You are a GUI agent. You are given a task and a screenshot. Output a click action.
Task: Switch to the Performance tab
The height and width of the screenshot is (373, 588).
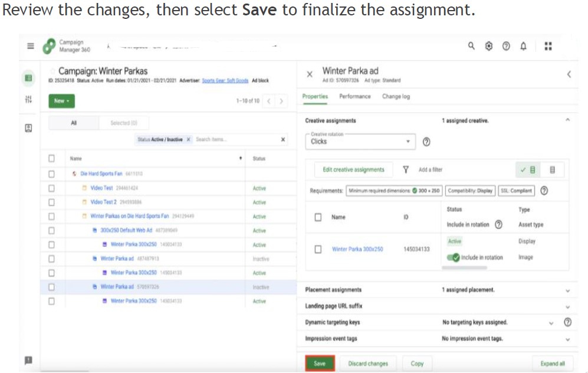(x=355, y=96)
